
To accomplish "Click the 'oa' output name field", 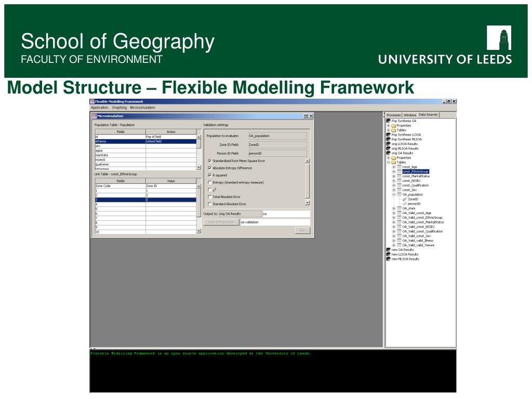I will (286, 214).
